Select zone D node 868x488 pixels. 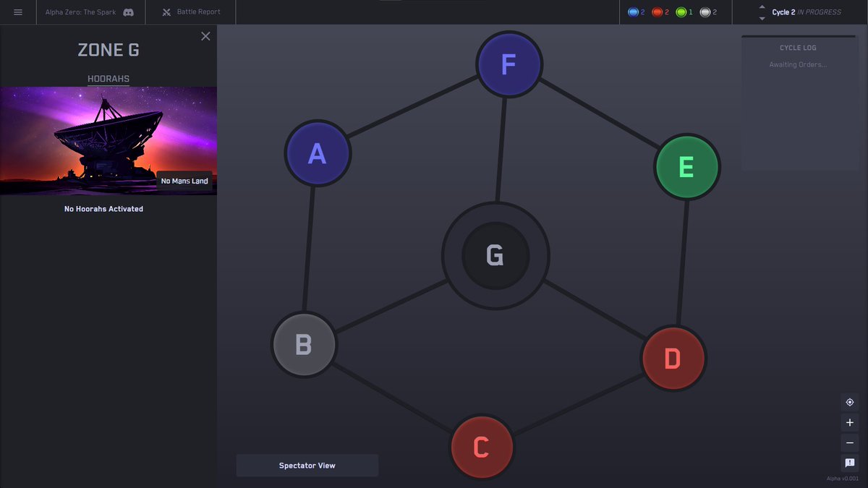[x=673, y=359]
